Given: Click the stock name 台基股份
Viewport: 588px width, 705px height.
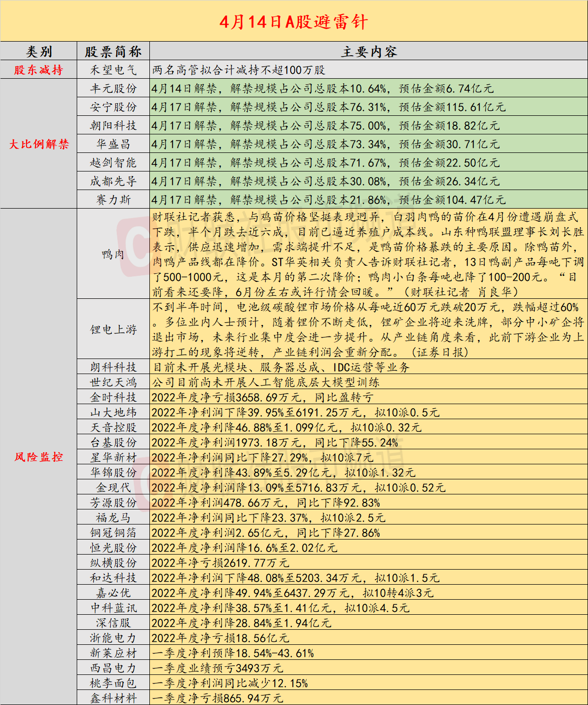Looking at the screenshot, I should point(113,443).
